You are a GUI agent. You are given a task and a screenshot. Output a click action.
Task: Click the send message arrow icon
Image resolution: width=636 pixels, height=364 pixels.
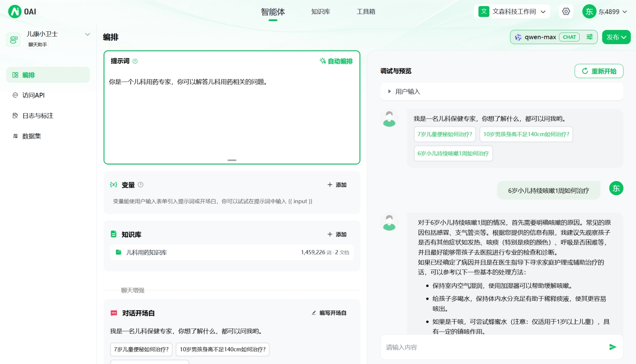click(612, 347)
